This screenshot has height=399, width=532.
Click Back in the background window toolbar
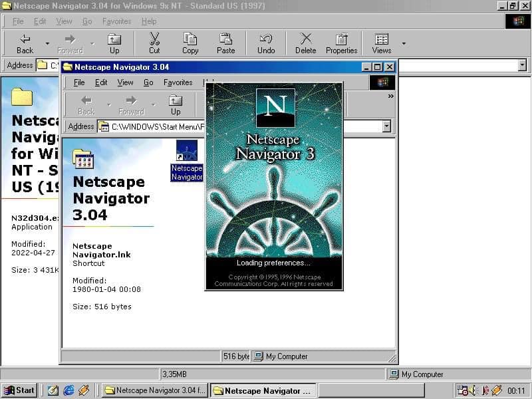pos(25,44)
